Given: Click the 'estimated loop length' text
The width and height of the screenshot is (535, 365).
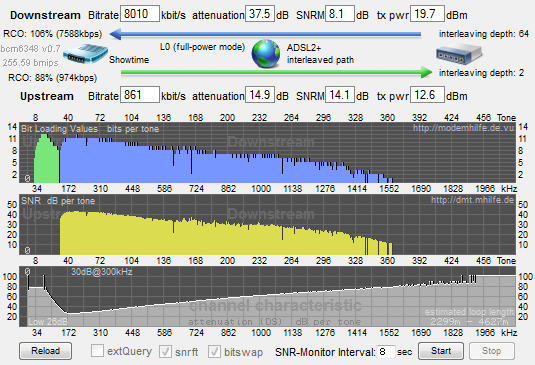Looking at the screenshot, I should pos(469,312).
